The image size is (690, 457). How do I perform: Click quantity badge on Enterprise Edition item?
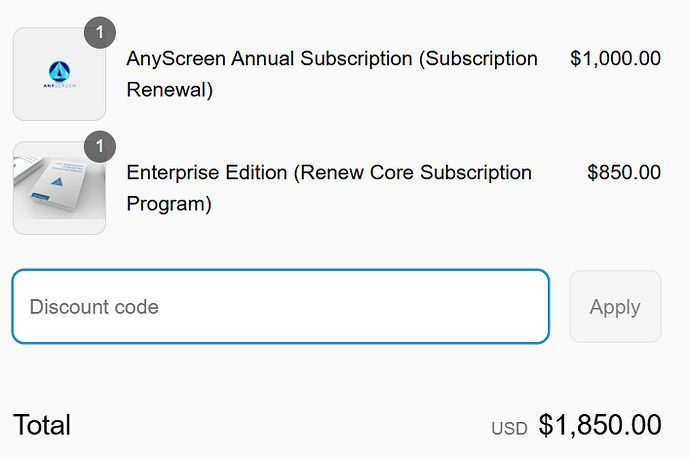coord(99,147)
